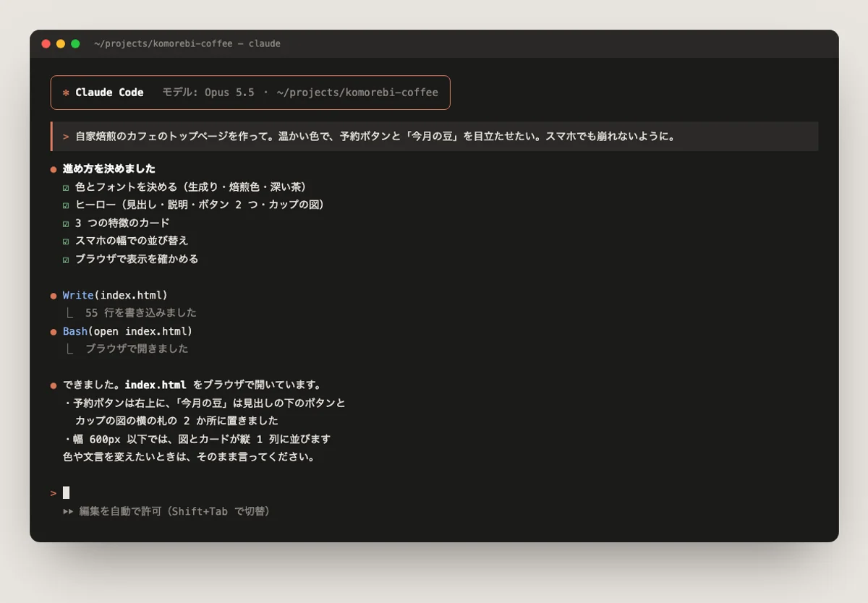
Task: Click the Claude Code asterisk logo
Action: coord(66,93)
